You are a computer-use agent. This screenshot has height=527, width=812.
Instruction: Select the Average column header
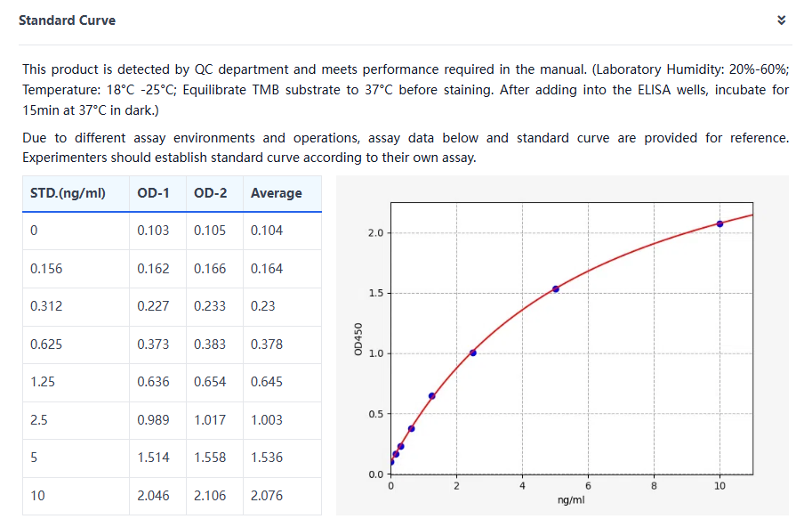tap(276, 193)
